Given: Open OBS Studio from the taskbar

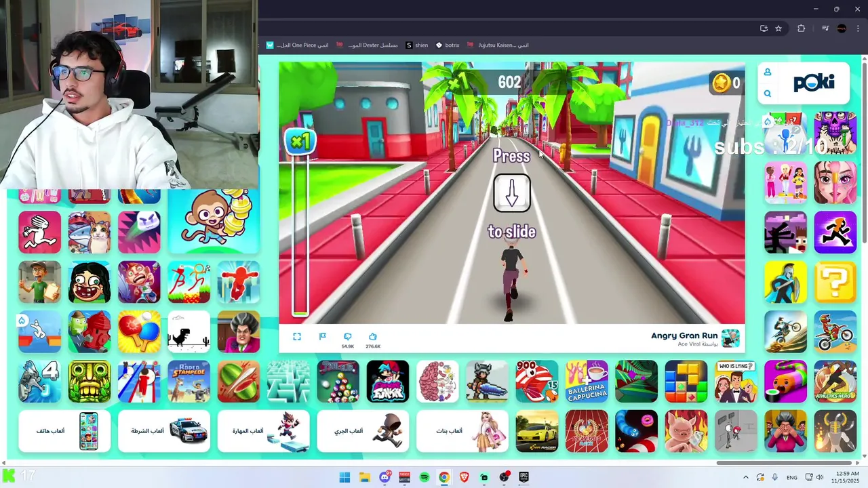Looking at the screenshot, I should pos(504,477).
